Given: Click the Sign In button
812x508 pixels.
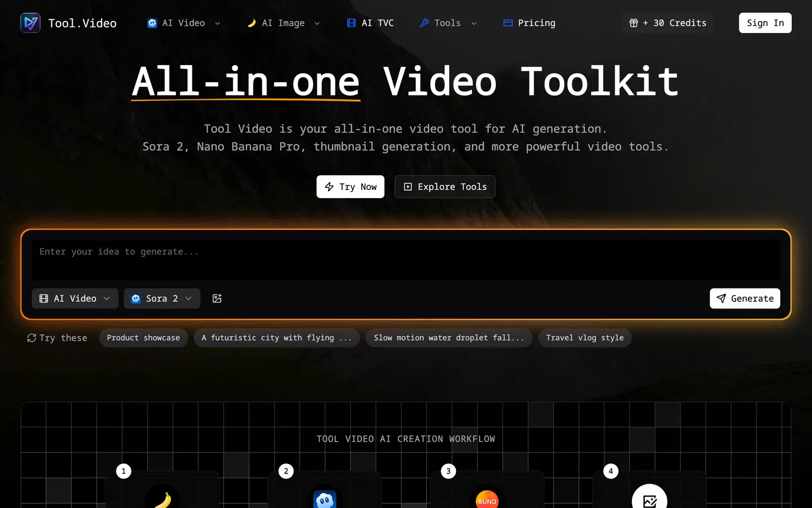Looking at the screenshot, I should (x=765, y=23).
